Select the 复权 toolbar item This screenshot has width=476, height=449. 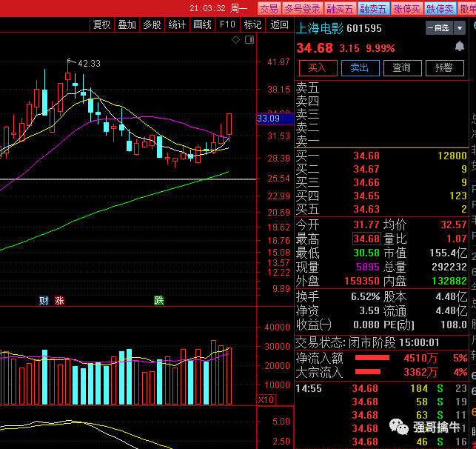coord(101,24)
